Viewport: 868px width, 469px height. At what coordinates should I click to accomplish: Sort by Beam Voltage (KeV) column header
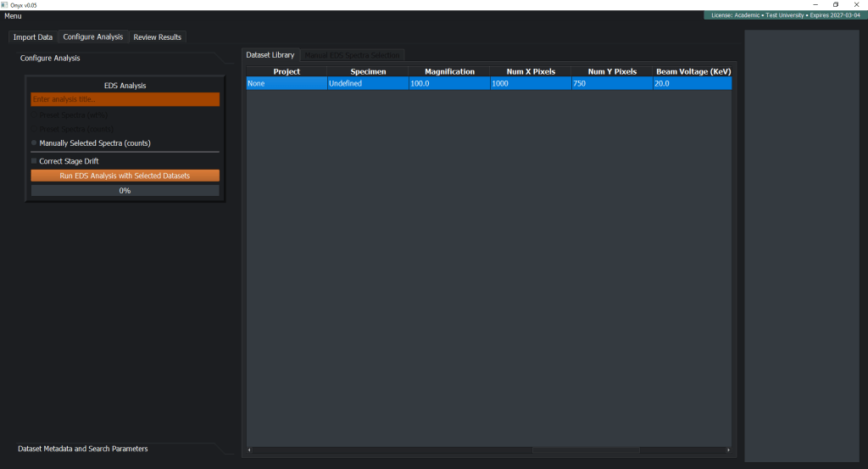(693, 71)
